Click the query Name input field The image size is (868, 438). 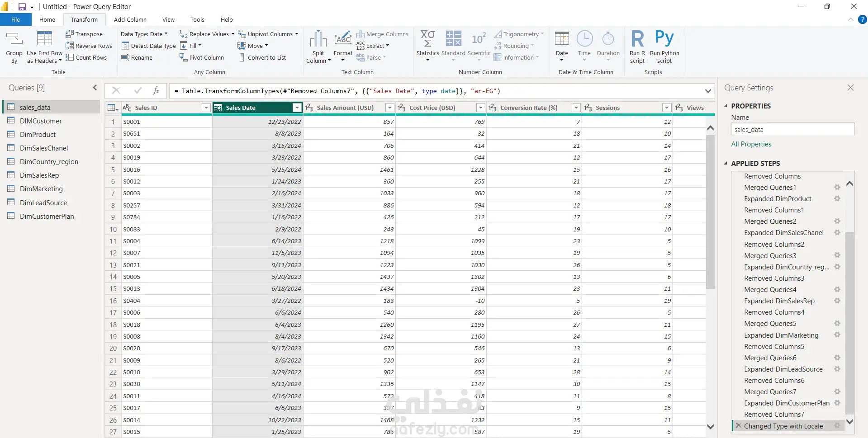(792, 130)
